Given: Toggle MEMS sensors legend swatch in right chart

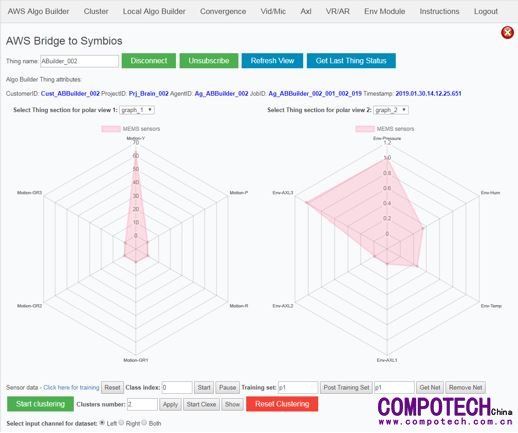Looking at the screenshot, I should pos(365,129).
